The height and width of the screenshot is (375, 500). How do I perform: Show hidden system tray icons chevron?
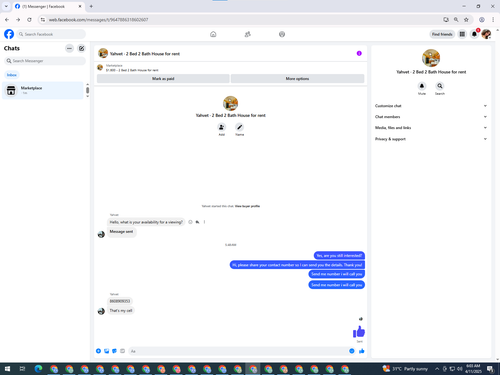(x=437, y=369)
